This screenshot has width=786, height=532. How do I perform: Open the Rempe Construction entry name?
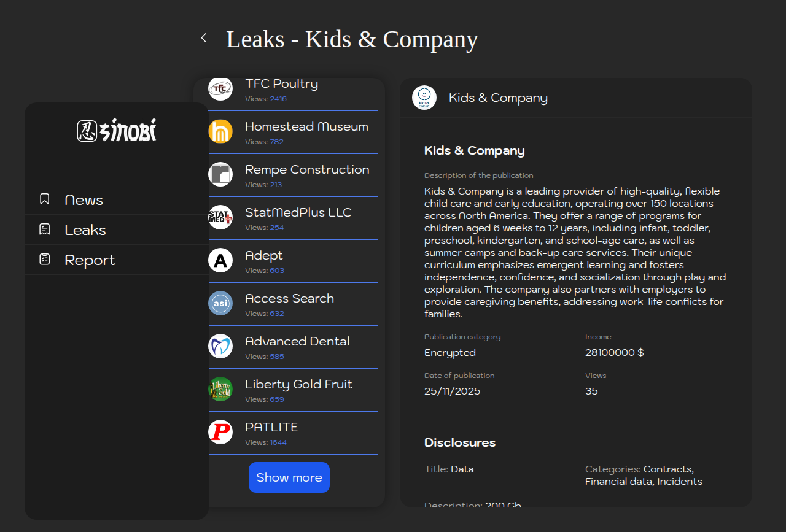coord(307,170)
